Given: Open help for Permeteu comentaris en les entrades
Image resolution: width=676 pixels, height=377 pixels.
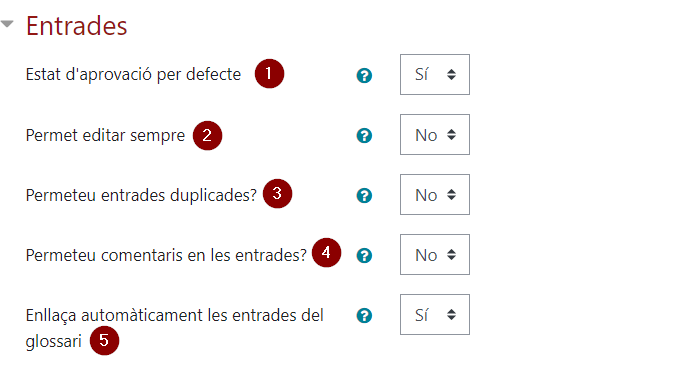Looking at the screenshot, I should pos(364,255).
